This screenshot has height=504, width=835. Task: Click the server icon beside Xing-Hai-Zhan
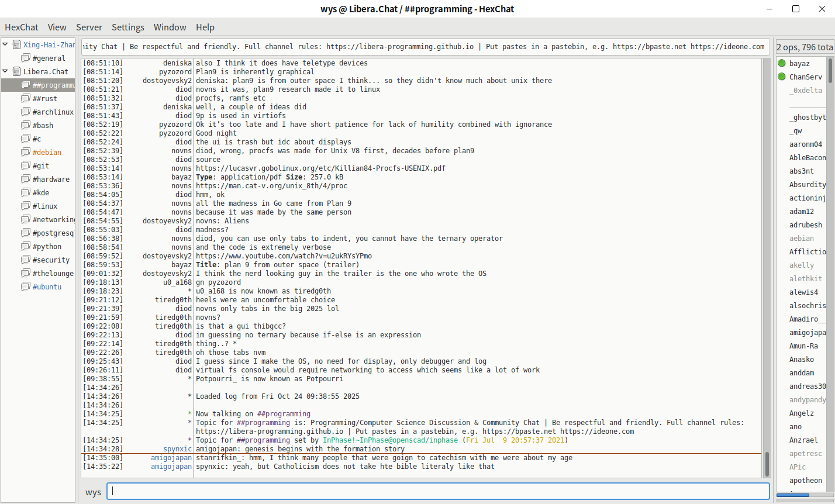click(x=17, y=44)
